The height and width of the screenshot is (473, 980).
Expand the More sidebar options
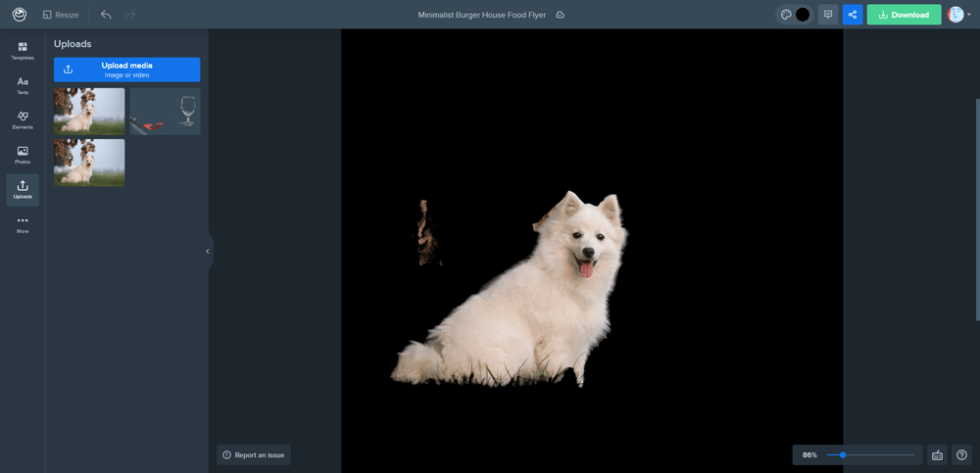(23, 224)
